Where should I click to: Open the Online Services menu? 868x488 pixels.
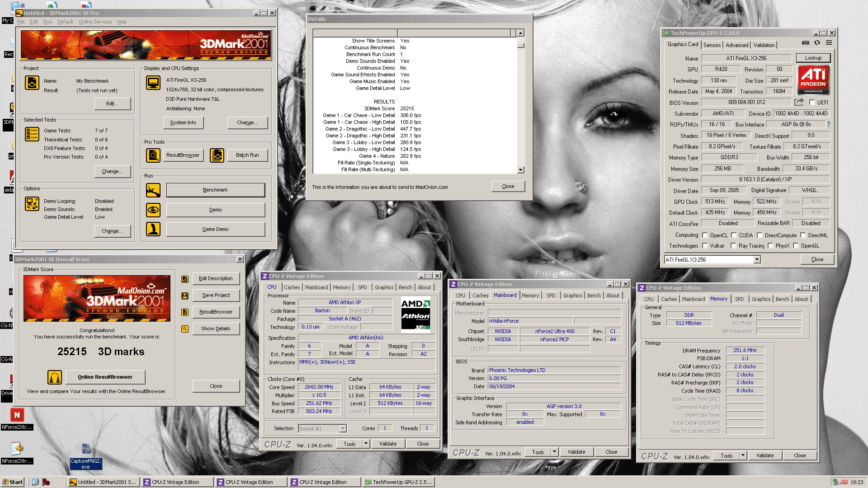[x=95, y=22]
